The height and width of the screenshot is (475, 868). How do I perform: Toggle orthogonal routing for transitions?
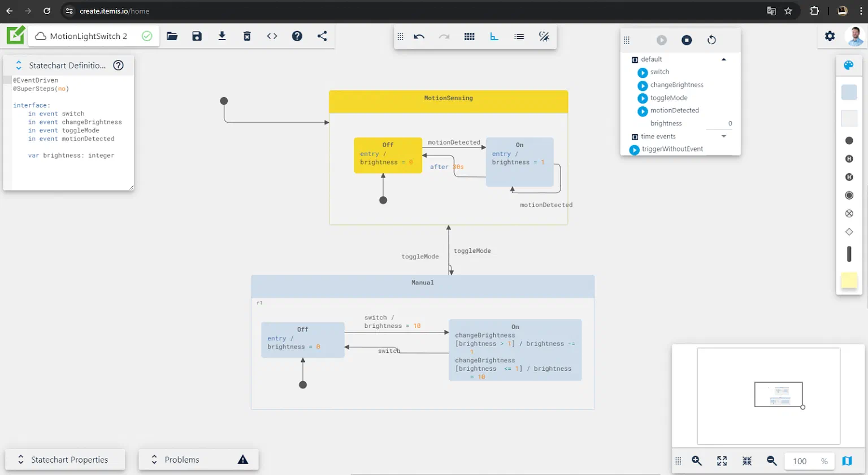click(494, 37)
